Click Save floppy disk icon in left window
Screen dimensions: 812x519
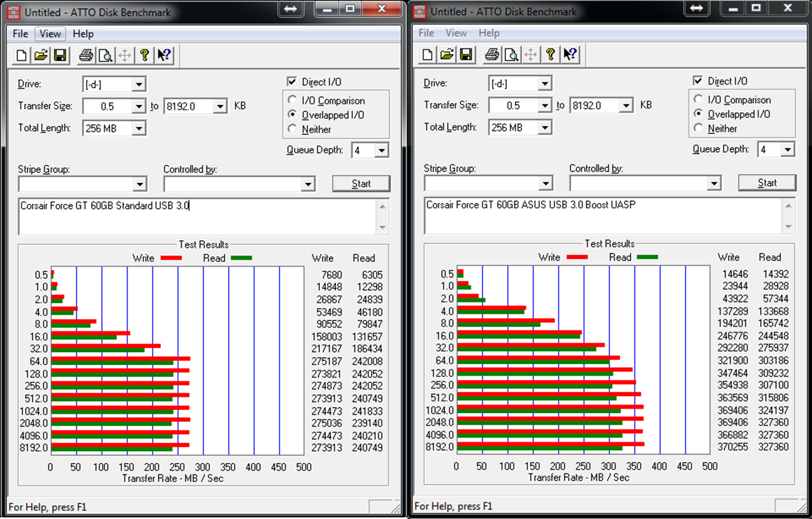coord(60,55)
